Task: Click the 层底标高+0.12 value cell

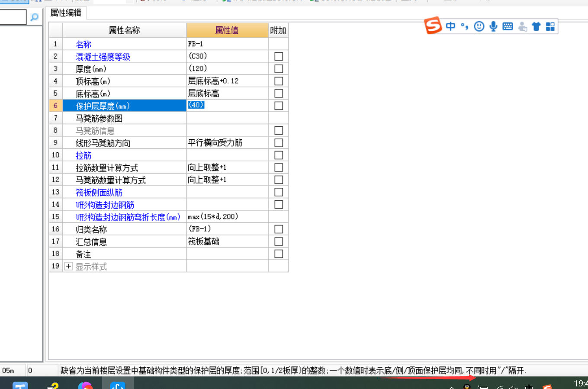Action: click(x=227, y=81)
